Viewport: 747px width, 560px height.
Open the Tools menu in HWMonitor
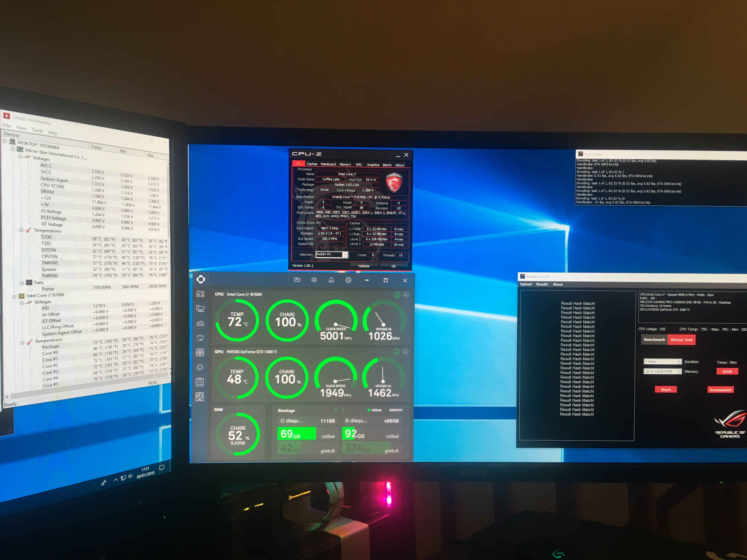click(37, 130)
